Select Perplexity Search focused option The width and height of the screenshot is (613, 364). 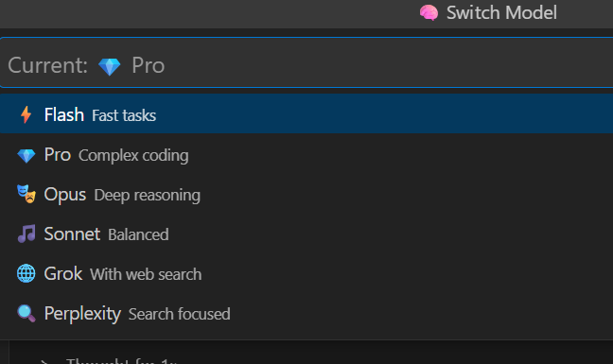[x=306, y=314]
